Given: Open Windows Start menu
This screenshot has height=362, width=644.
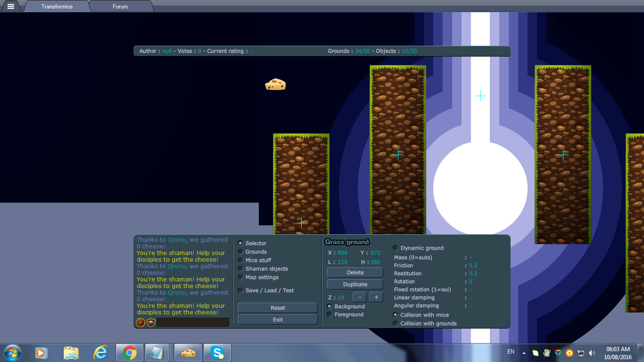Looking at the screenshot, I should click(13, 353).
